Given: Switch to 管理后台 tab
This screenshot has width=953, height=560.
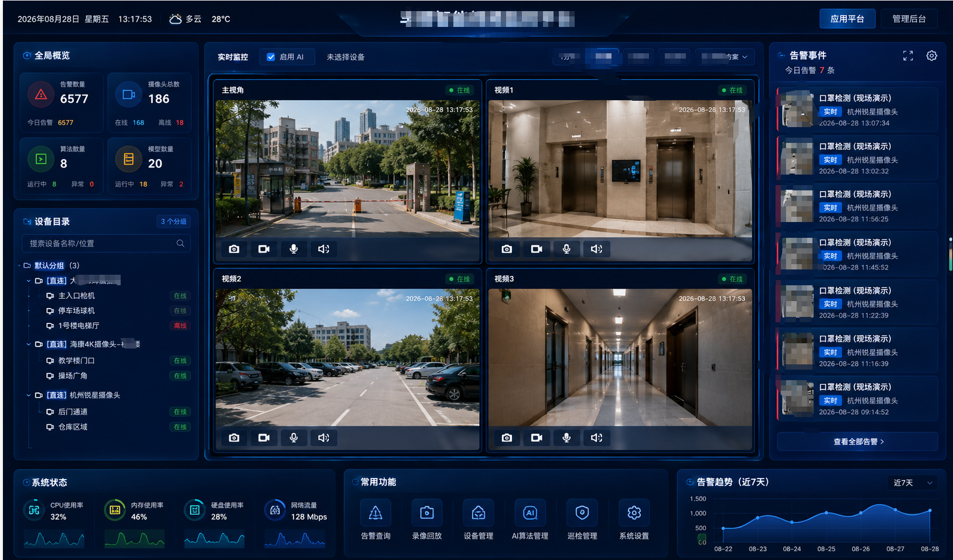Looking at the screenshot, I should [x=909, y=19].
